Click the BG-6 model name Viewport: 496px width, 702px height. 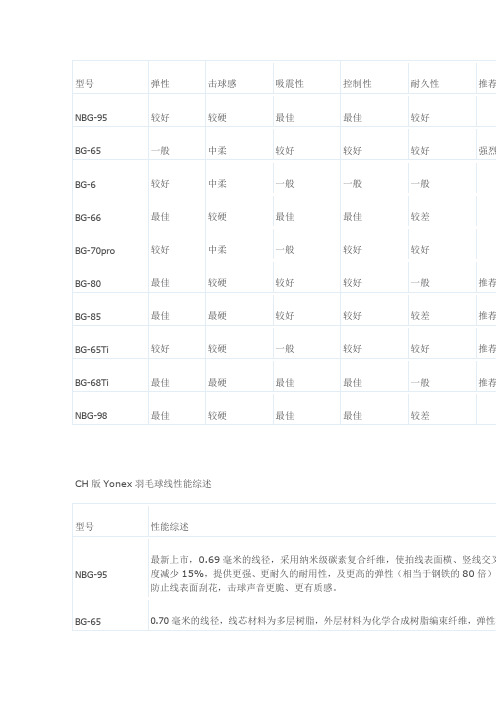[85, 184]
